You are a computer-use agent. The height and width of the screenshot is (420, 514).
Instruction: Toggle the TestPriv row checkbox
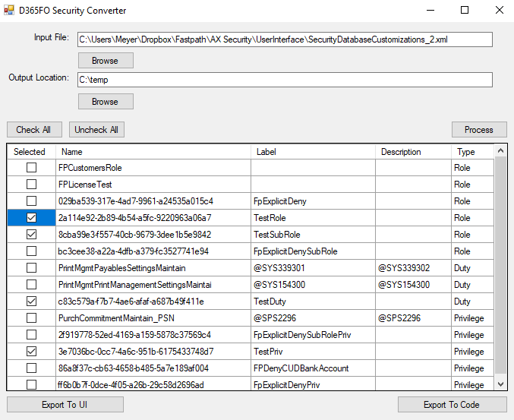[x=31, y=352]
